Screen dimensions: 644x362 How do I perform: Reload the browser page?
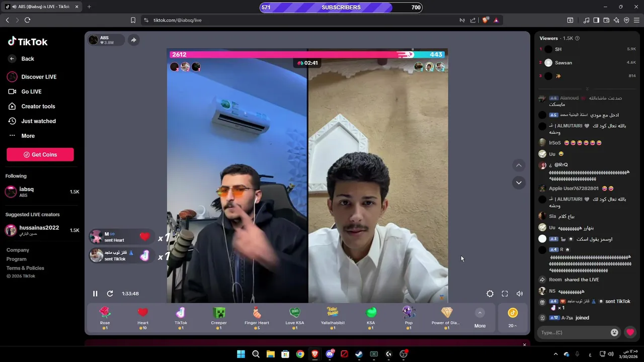coord(27,20)
